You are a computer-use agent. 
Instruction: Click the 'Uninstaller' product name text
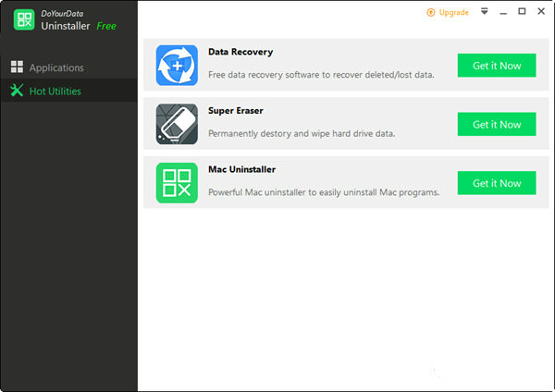tap(66, 26)
